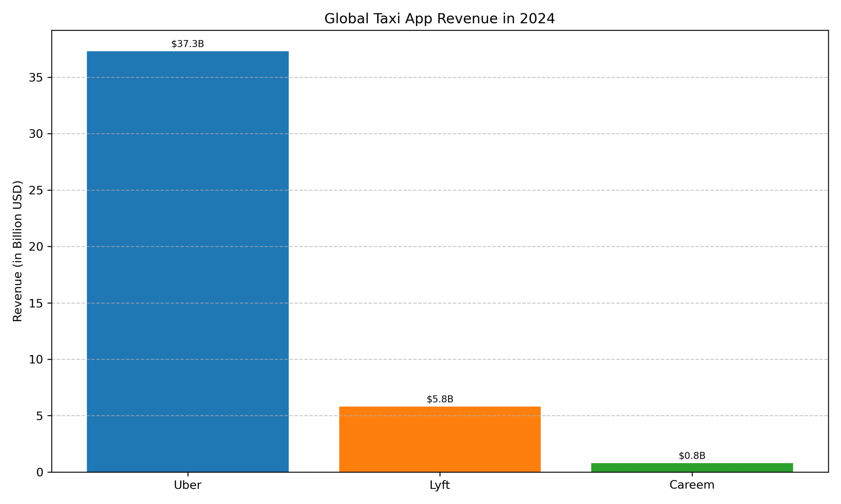Click the chart title text

(x=439, y=18)
